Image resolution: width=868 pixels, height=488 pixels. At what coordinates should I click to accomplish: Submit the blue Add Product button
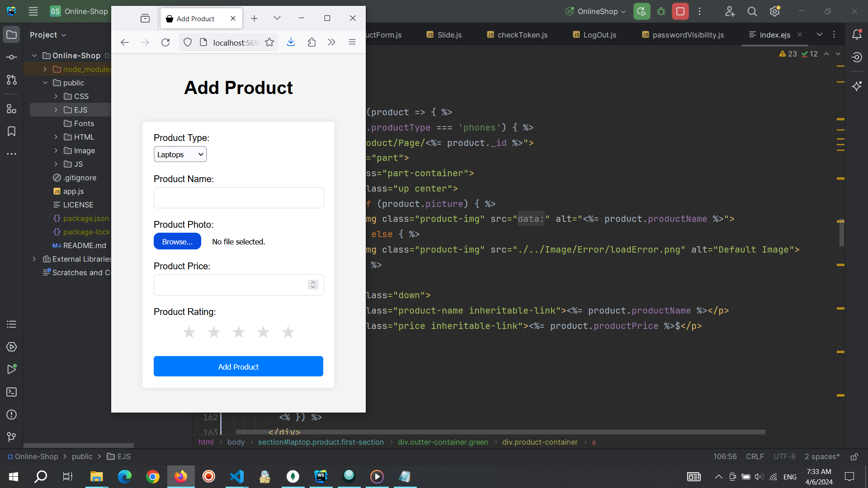click(238, 366)
